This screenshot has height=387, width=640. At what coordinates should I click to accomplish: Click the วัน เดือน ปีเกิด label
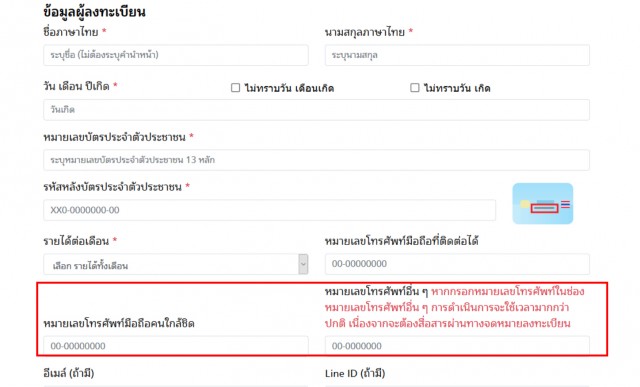coord(76,87)
